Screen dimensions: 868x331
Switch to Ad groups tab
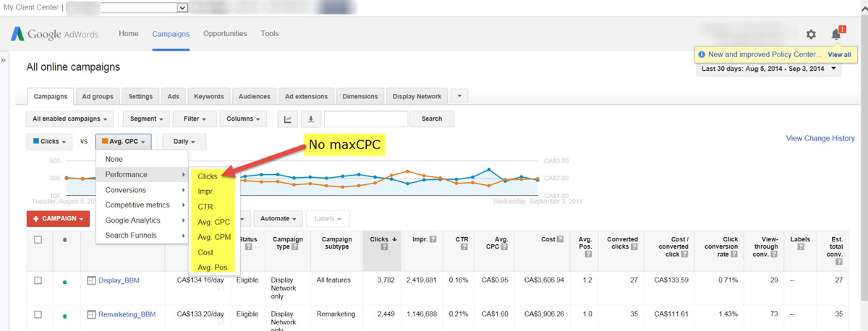(x=98, y=96)
